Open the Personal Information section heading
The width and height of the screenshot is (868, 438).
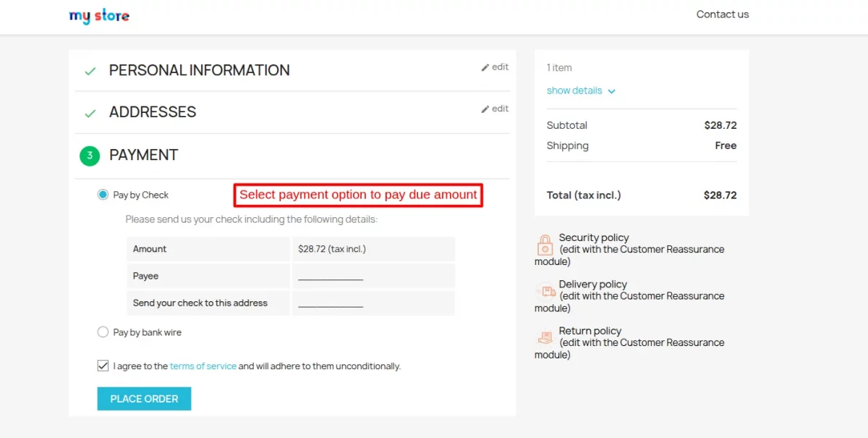point(199,70)
